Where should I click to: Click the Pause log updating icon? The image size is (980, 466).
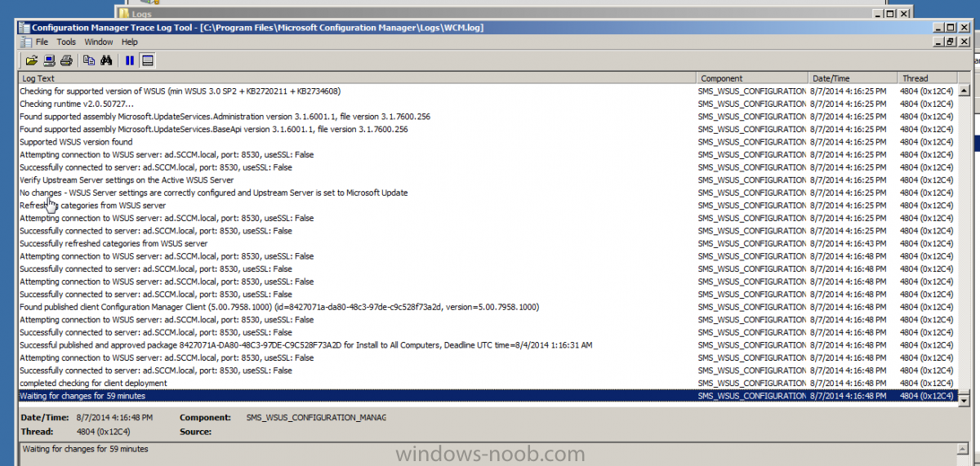pos(130,60)
